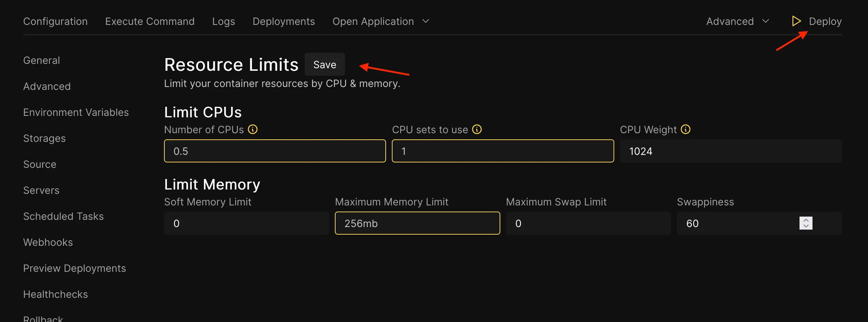Open Preview Deployments section
Viewport: 868px width, 322px height.
click(x=75, y=268)
